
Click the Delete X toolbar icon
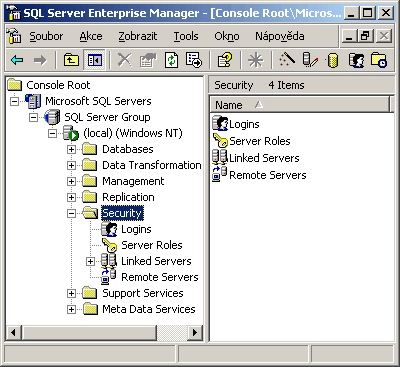[x=125, y=60]
